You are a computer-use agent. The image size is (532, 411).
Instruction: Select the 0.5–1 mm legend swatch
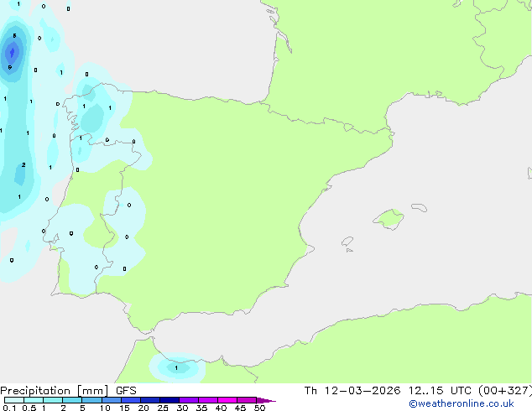[x=34, y=400]
